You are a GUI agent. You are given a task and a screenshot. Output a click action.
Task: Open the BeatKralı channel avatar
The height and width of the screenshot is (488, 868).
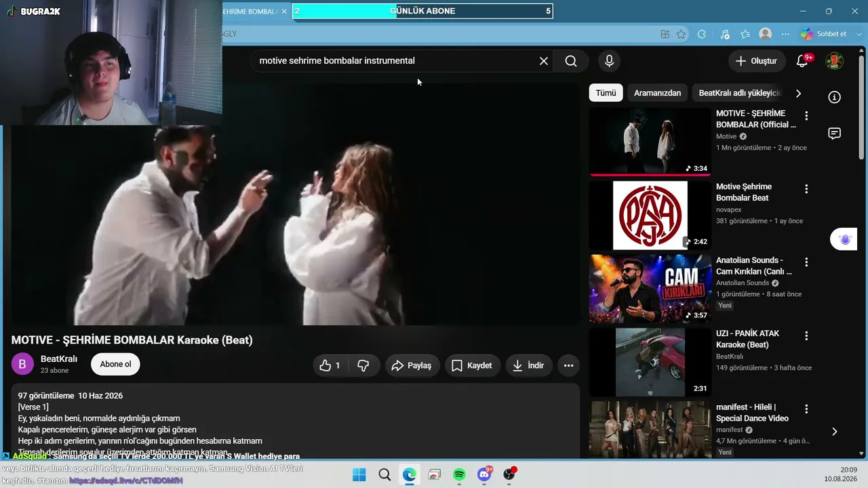(22, 364)
